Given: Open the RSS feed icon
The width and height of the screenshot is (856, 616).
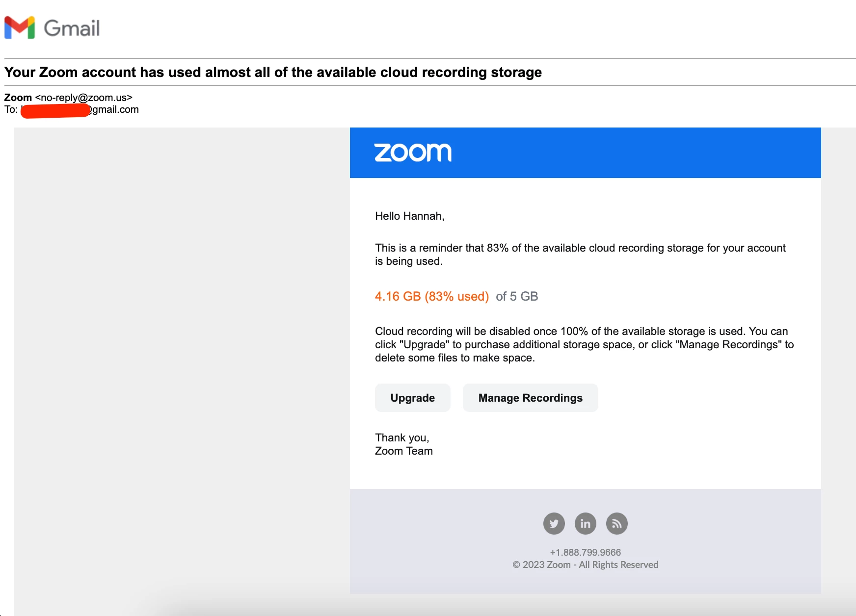Looking at the screenshot, I should pos(616,523).
